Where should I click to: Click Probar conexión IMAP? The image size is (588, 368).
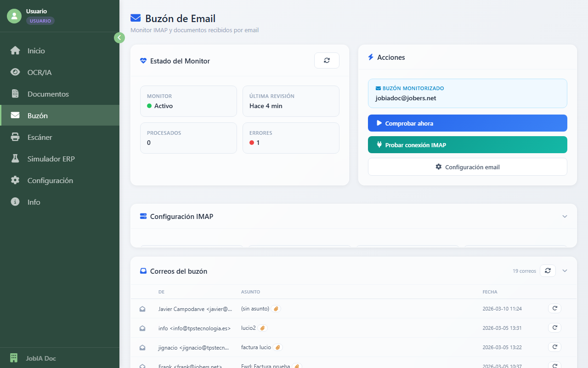point(467,144)
